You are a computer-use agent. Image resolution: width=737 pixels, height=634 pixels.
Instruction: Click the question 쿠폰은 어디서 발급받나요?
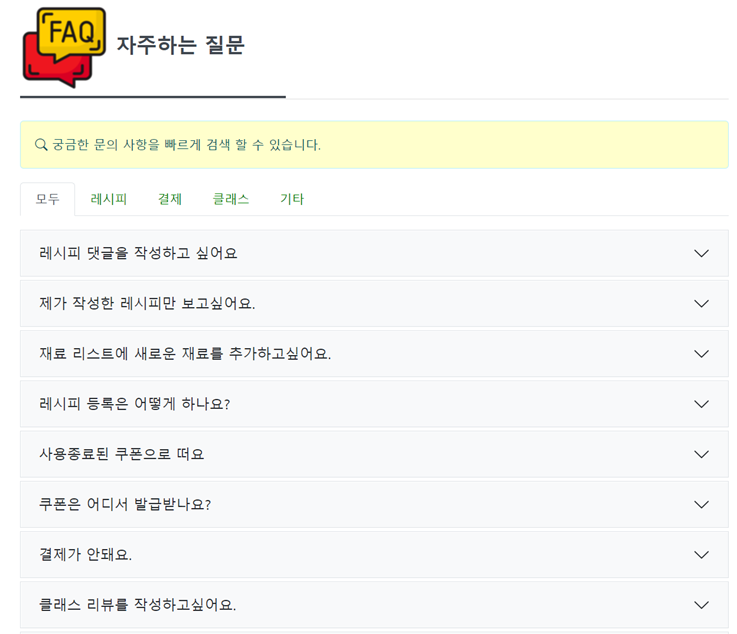[x=125, y=505]
